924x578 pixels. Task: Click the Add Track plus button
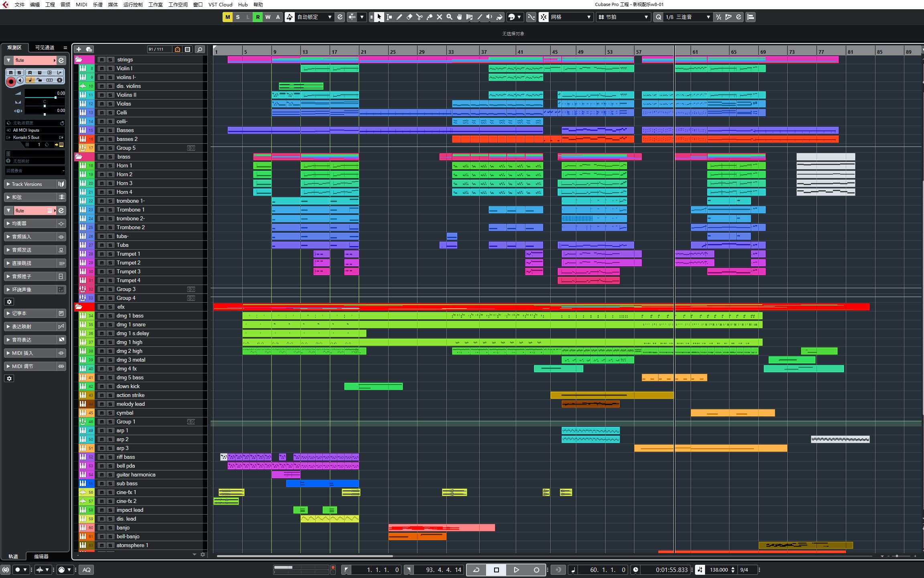pyautogui.click(x=79, y=49)
